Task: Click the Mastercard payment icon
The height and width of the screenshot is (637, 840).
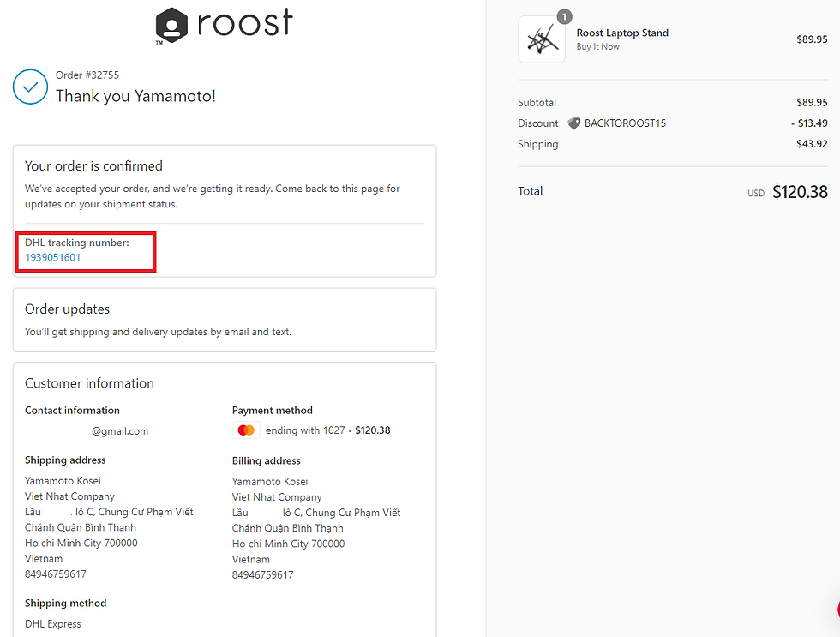Action: click(246, 430)
